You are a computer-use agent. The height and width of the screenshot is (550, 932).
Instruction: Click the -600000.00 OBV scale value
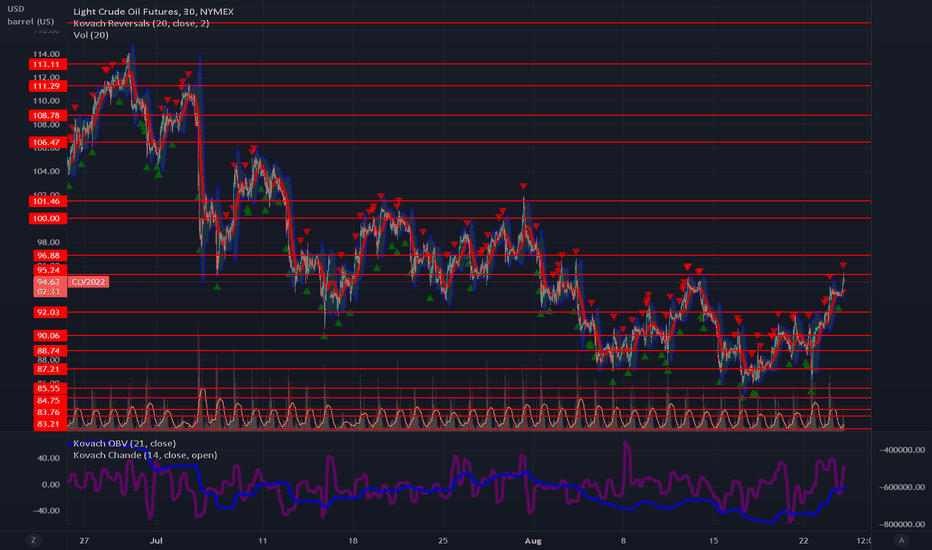pos(902,487)
